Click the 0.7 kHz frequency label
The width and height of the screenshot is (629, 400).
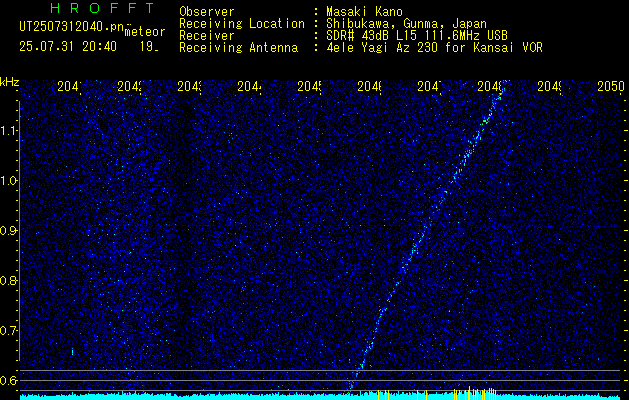point(9,331)
